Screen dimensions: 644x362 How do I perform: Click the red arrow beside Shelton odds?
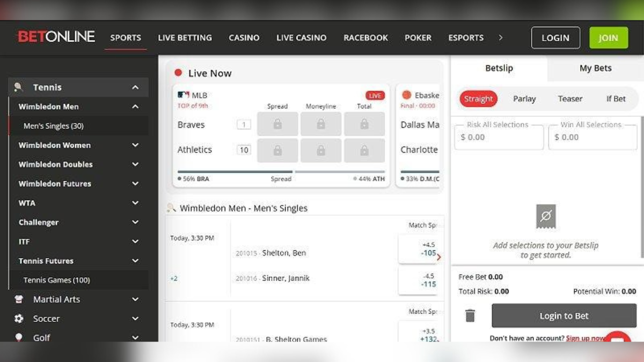point(438,257)
